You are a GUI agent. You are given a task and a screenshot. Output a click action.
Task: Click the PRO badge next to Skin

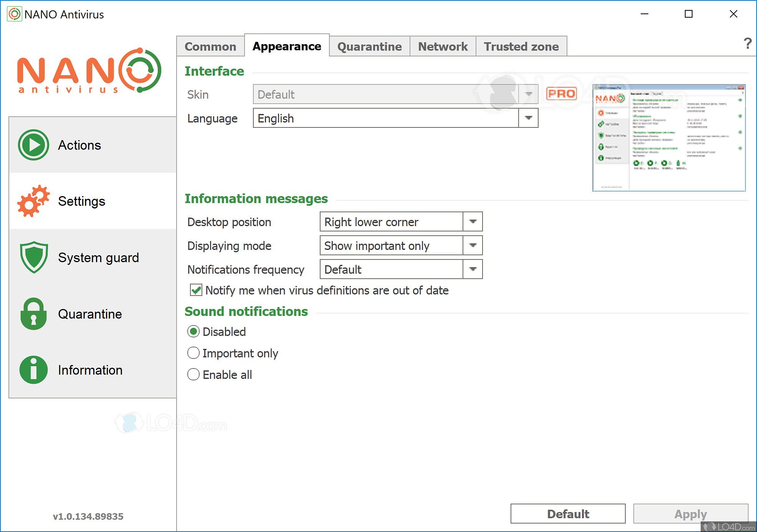(562, 94)
